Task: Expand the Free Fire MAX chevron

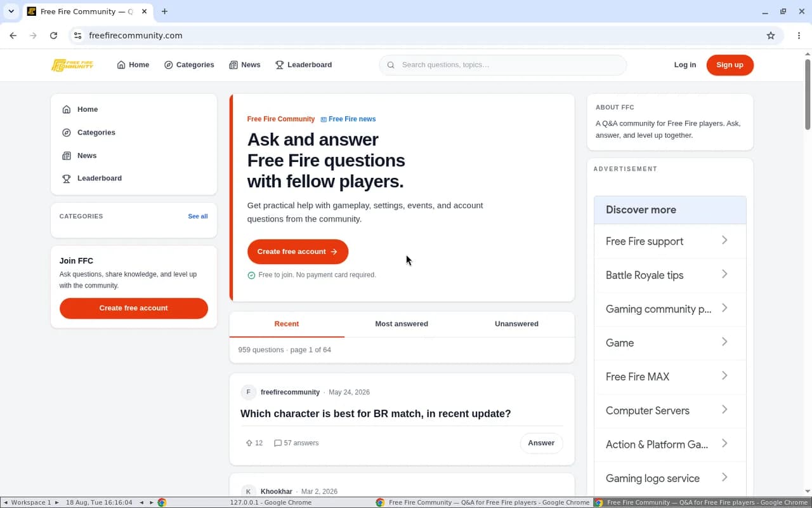Action: coord(724,376)
